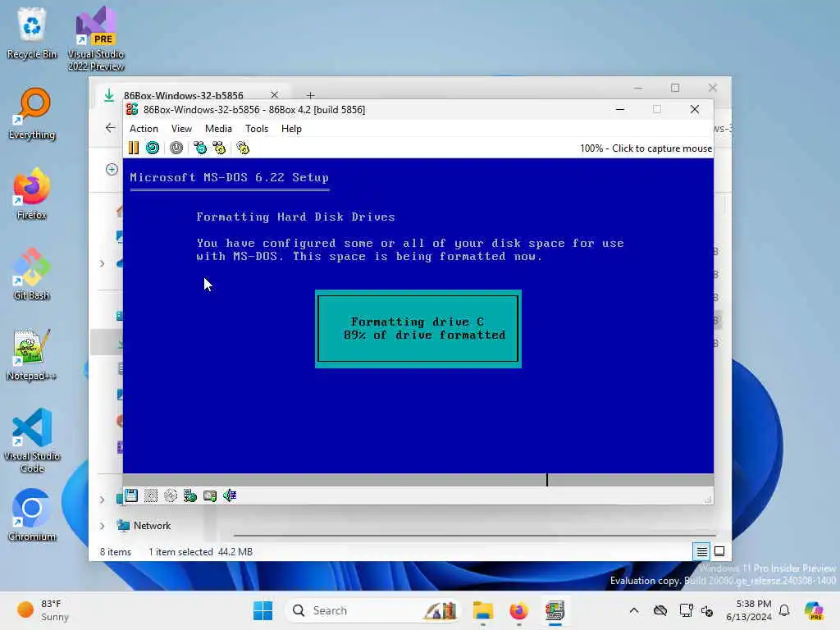This screenshot has width=840, height=630.
Task: Show hidden system tray icons
Action: pyautogui.click(x=634, y=610)
